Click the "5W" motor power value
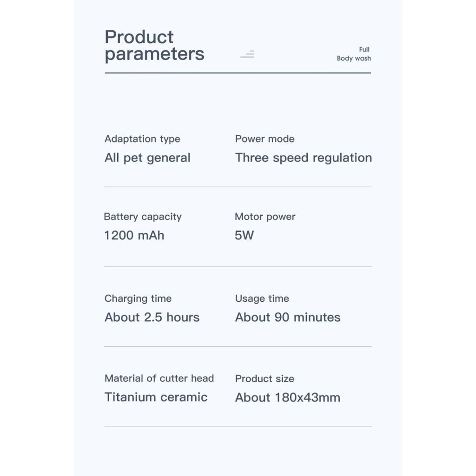Screen dimensions: 476x476 (244, 235)
